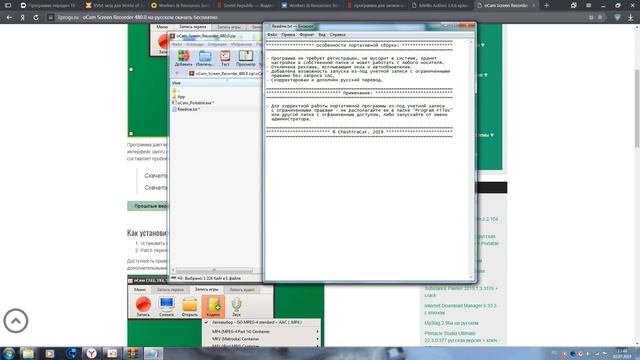Click the clock in the system tray
This screenshot has height=360, width=640.
(x=622, y=353)
